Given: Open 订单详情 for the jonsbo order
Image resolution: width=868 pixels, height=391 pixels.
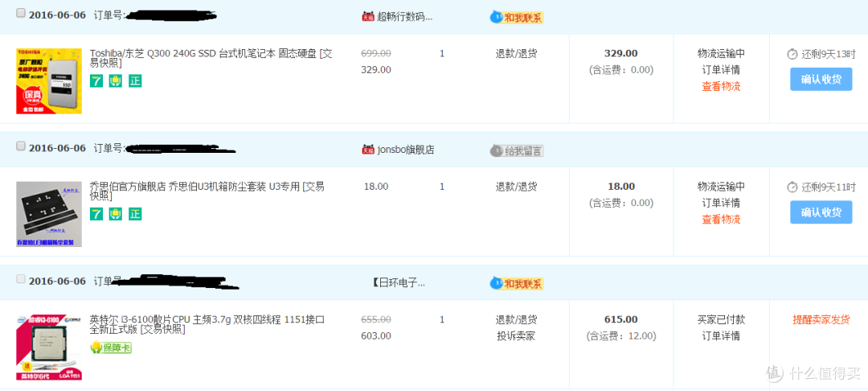Looking at the screenshot, I should 721,203.
